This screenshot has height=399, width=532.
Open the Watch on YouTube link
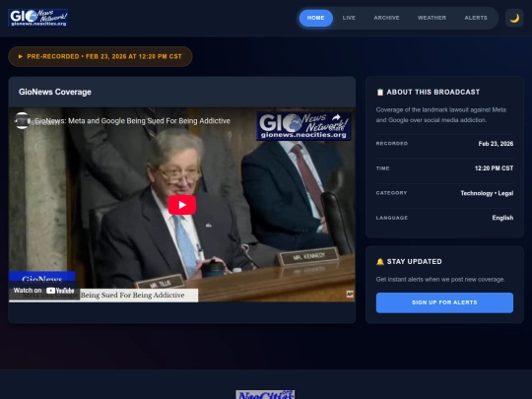[x=44, y=291]
